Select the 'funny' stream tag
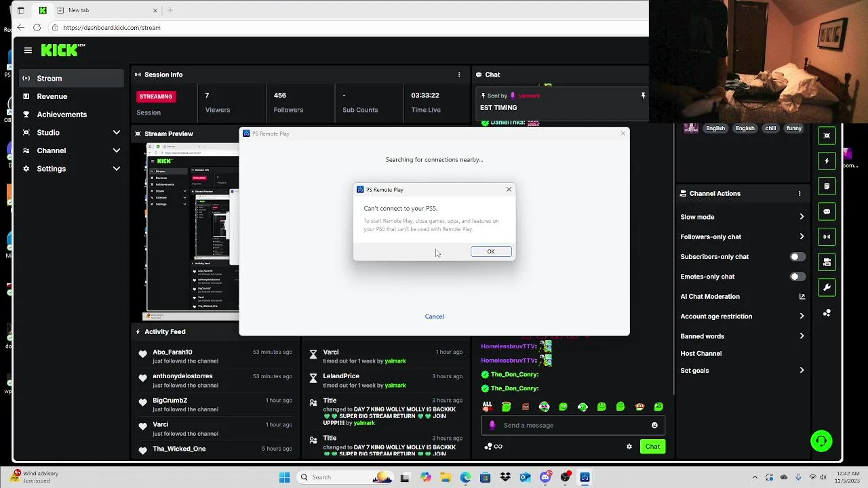The height and width of the screenshot is (488, 868). pyautogui.click(x=794, y=128)
